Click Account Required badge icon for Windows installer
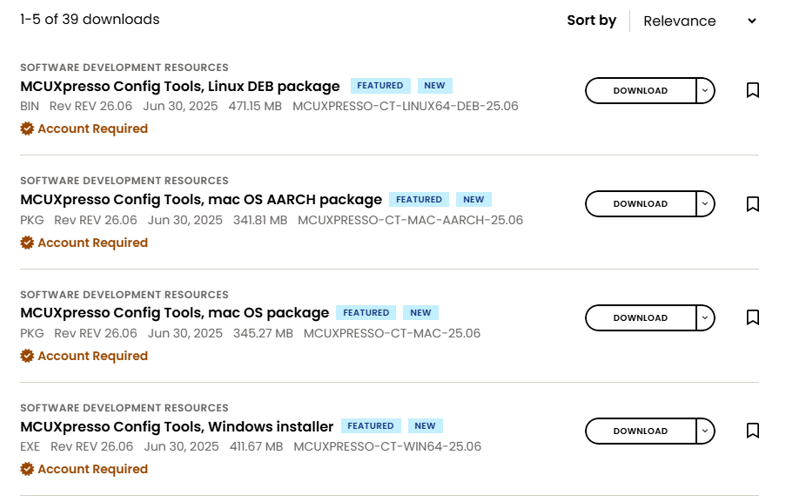This screenshot has height=500, width=791. pyautogui.click(x=27, y=469)
